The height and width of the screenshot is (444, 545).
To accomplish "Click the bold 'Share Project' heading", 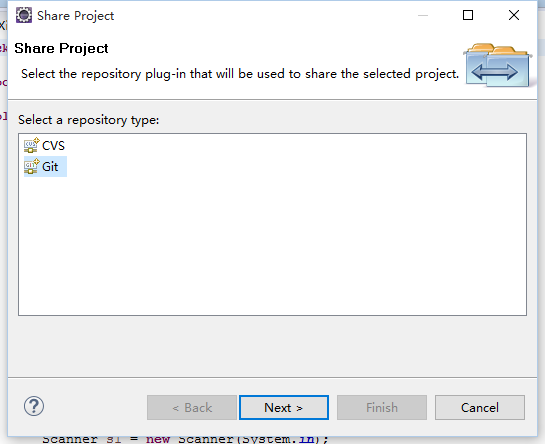I will point(61,48).
